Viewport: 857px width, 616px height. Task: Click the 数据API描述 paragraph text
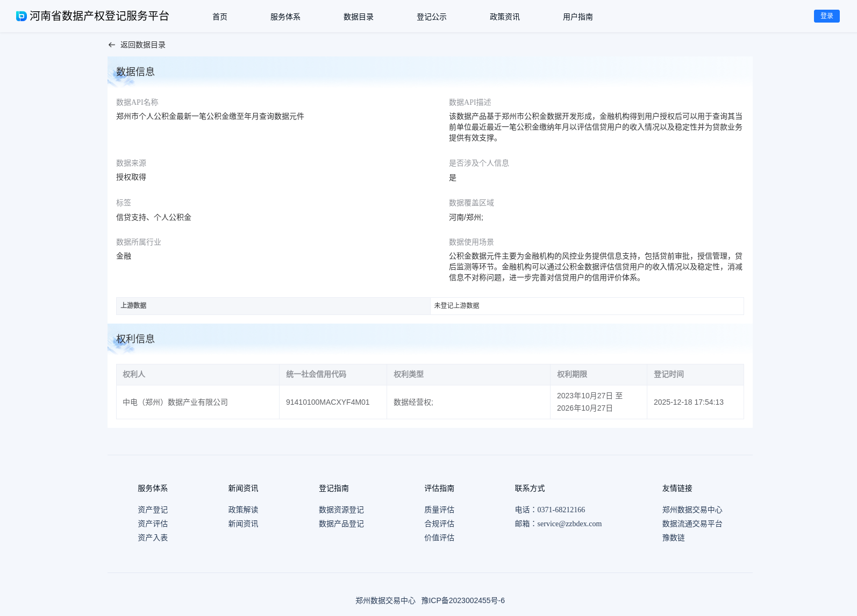tap(596, 127)
